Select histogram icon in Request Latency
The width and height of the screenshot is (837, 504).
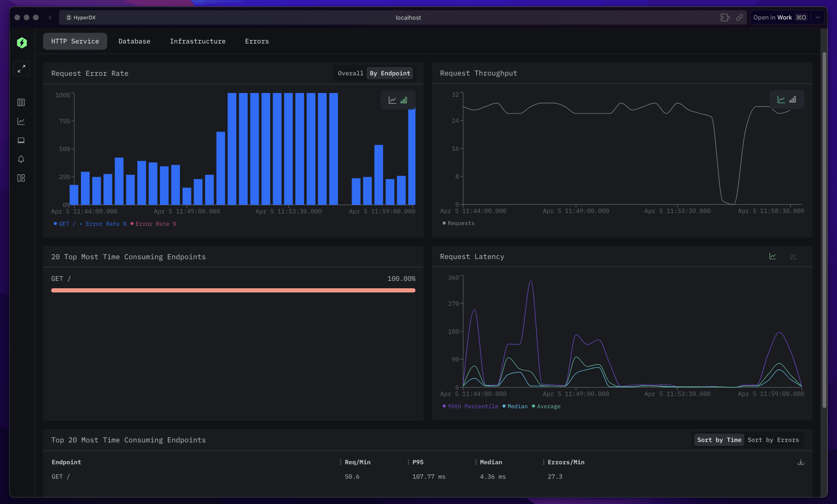(793, 257)
